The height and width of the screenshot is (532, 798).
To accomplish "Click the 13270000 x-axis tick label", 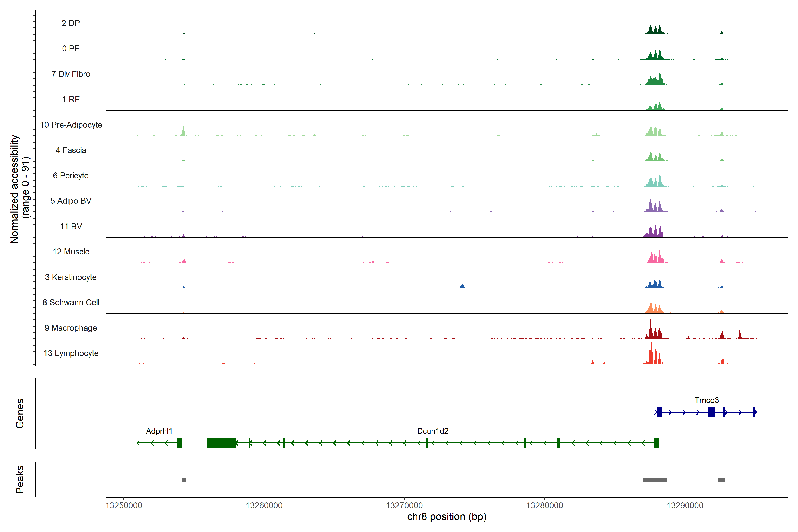I will [404, 506].
